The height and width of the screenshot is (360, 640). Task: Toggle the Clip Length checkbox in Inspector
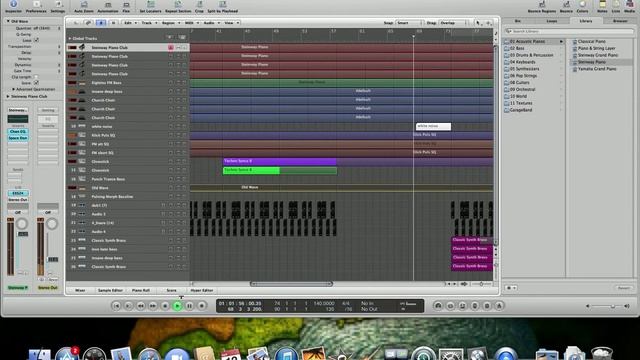click(36, 77)
